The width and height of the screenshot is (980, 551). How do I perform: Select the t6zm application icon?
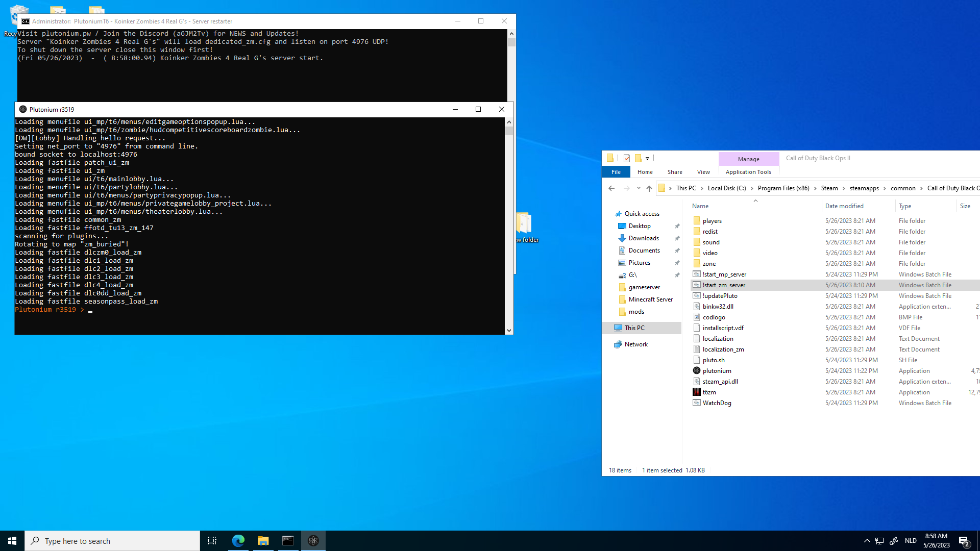(697, 392)
